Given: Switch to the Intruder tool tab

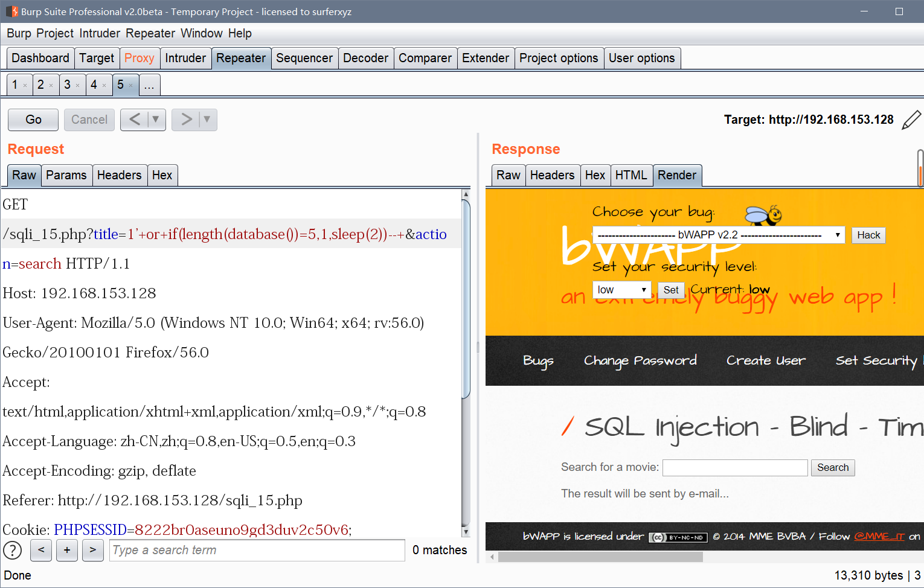Looking at the screenshot, I should tap(185, 58).
